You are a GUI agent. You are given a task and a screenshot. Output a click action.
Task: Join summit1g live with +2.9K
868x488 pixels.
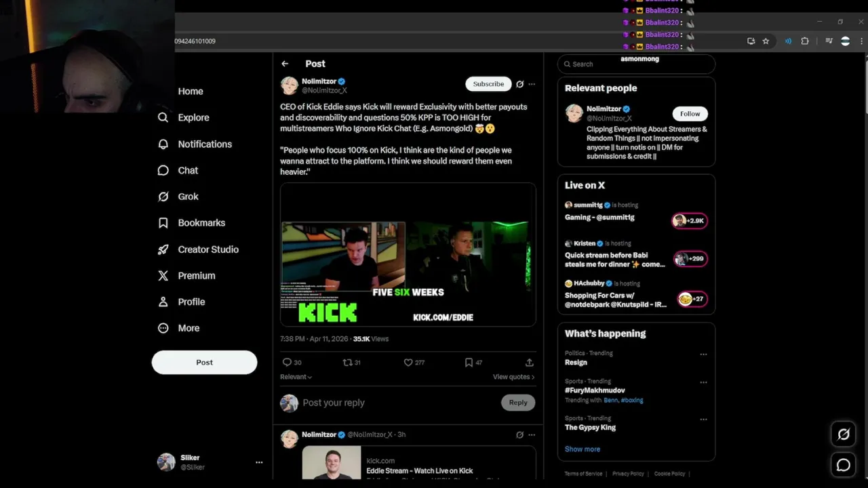690,220
